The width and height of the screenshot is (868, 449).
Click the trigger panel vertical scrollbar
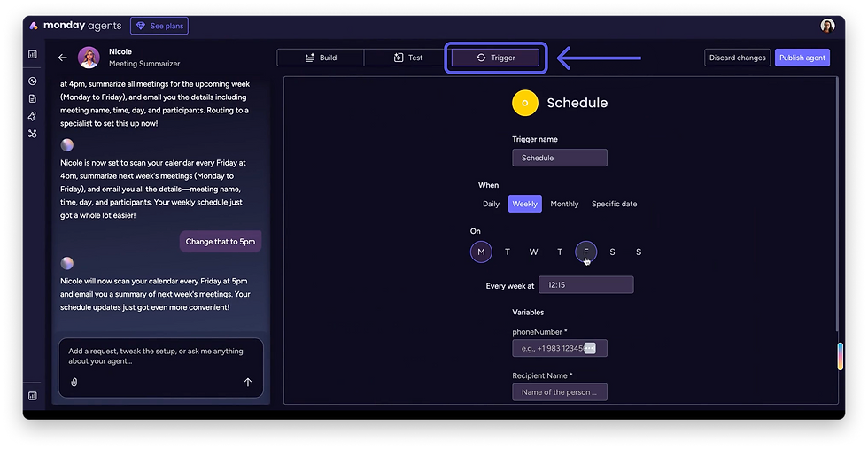pos(837,205)
